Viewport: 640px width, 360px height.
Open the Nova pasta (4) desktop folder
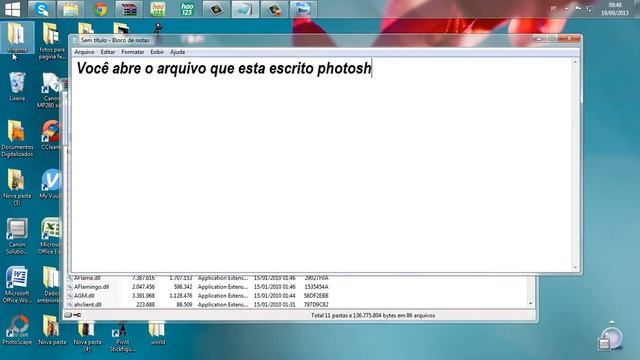tap(87, 337)
